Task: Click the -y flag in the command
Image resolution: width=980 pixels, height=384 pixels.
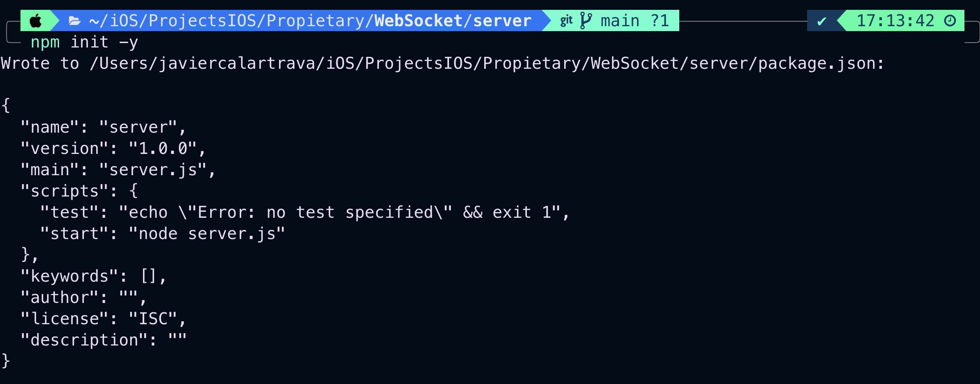Action: (x=129, y=43)
